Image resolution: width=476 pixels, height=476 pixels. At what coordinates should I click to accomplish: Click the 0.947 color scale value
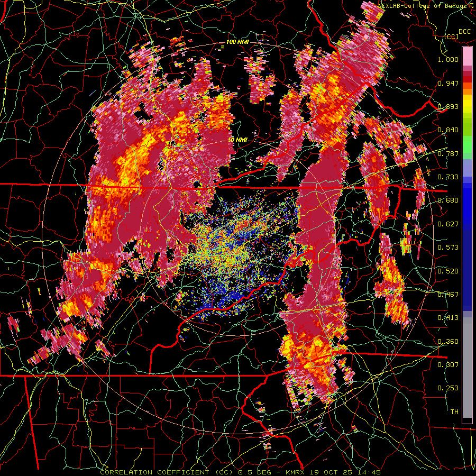448,83
